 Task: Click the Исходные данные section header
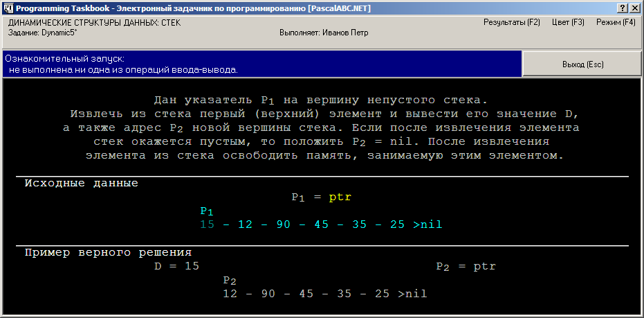tap(82, 183)
